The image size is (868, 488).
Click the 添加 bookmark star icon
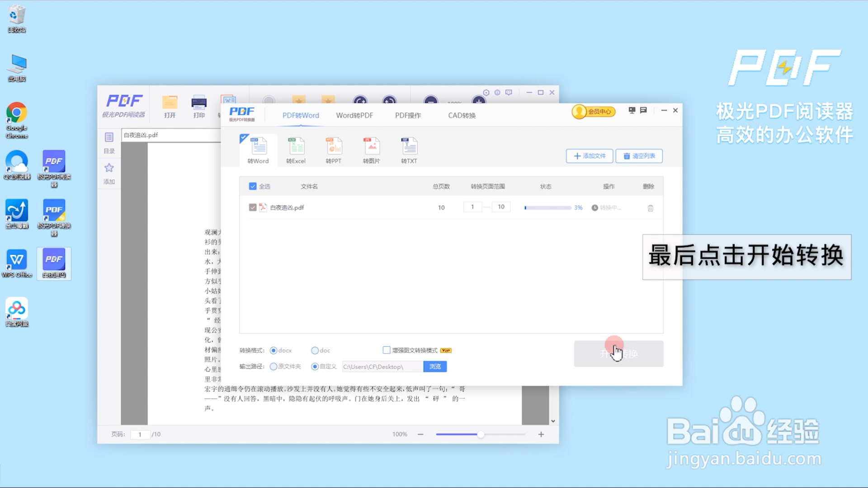pos(108,168)
